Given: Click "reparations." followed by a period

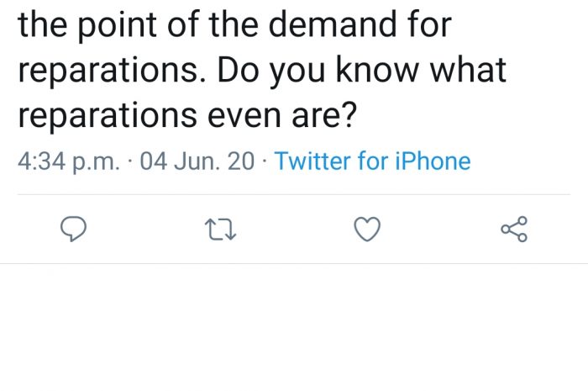Looking at the screenshot, I should tap(112, 71).
